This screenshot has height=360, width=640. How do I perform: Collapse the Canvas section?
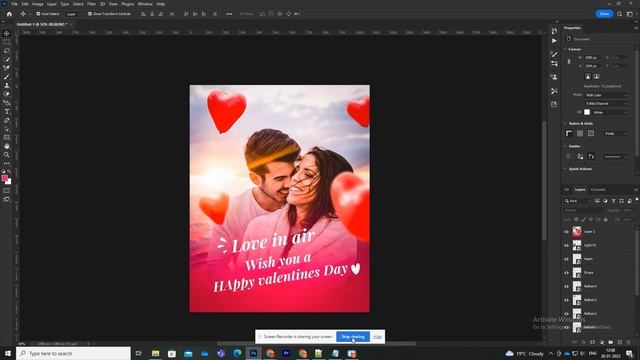(565, 49)
